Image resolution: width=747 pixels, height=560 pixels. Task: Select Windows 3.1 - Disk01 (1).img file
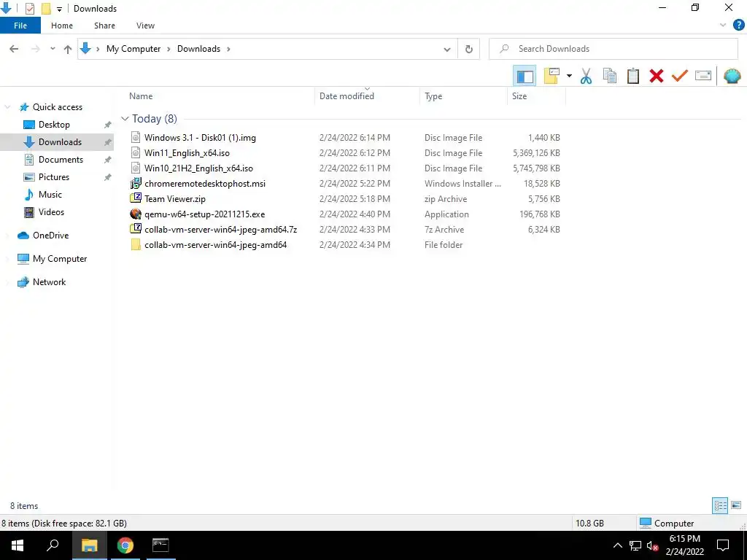(x=200, y=138)
